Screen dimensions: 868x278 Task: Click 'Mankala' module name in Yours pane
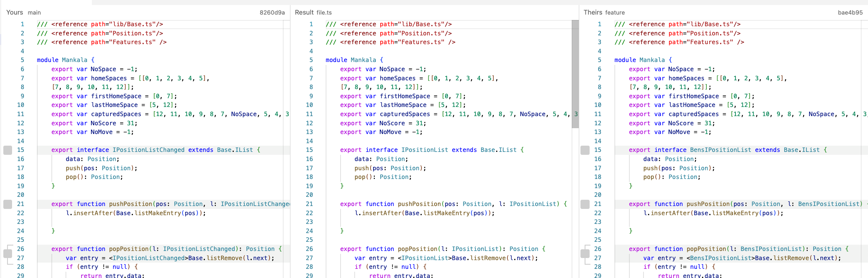click(x=74, y=60)
